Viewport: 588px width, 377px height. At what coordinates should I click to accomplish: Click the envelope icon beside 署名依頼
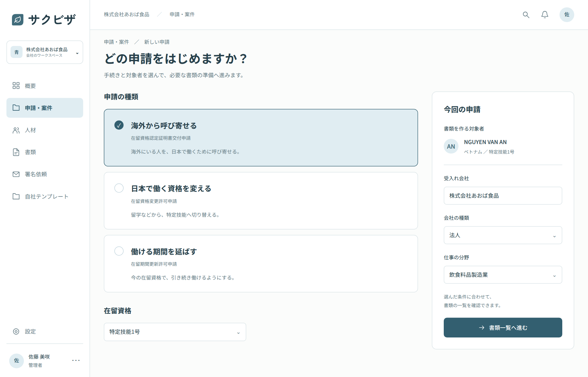(x=16, y=174)
